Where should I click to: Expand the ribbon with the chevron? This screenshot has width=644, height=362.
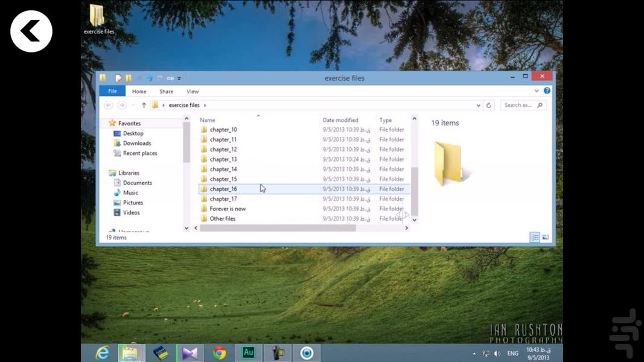coord(537,91)
